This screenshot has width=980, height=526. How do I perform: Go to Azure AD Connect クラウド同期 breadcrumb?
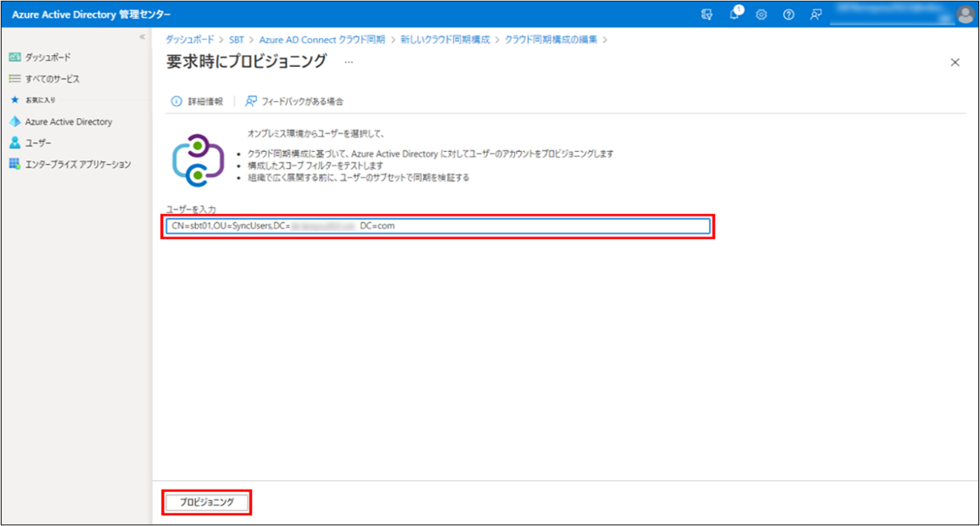pos(322,39)
